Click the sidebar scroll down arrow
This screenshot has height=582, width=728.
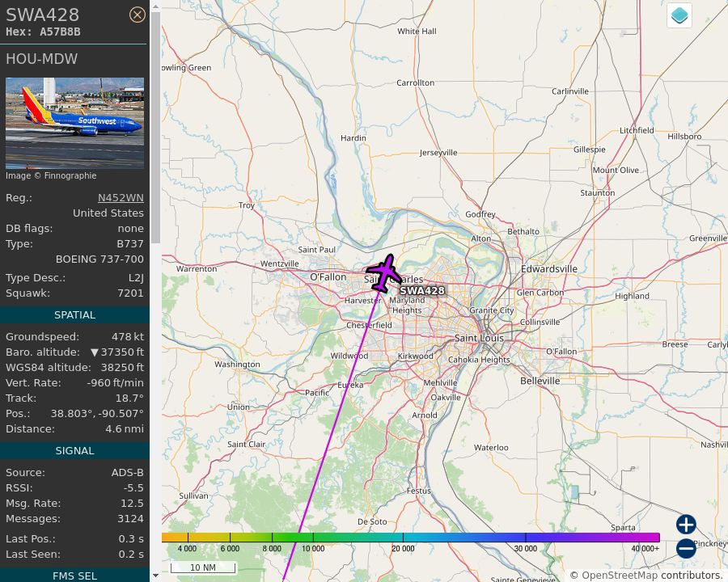[x=155, y=576]
